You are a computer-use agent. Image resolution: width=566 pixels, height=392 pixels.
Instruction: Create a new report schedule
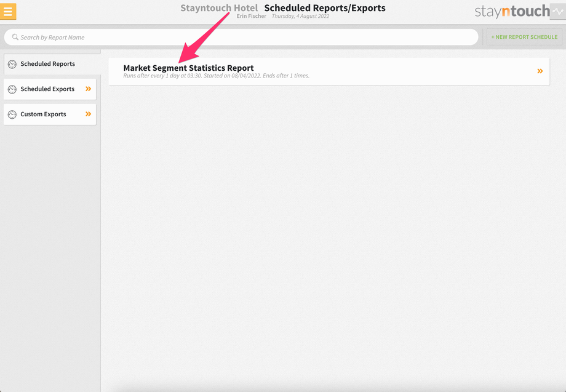point(524,37)
